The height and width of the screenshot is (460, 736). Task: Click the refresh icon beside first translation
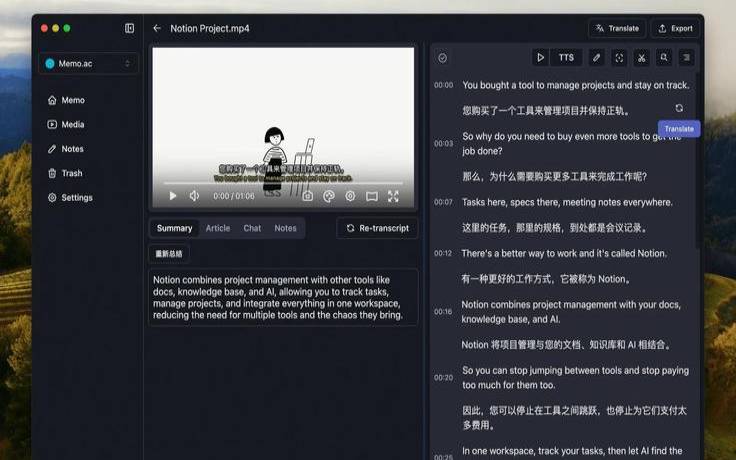(x=679, y=108)
